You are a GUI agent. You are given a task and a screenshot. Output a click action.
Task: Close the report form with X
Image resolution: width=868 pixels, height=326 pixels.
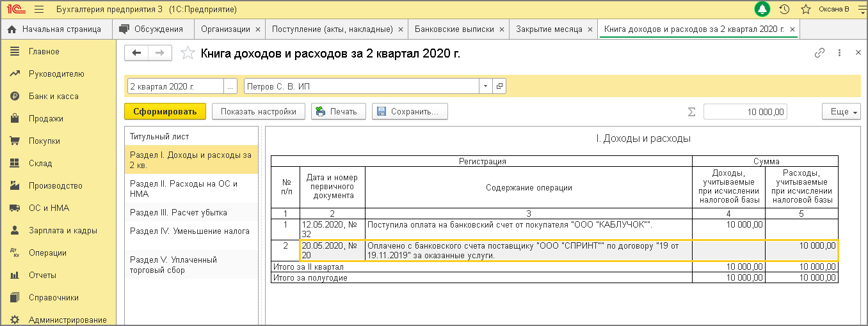click(858, 53)
